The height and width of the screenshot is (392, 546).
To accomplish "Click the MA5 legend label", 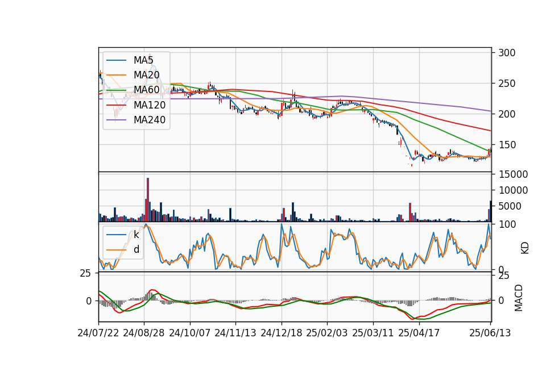I will 143,60.
